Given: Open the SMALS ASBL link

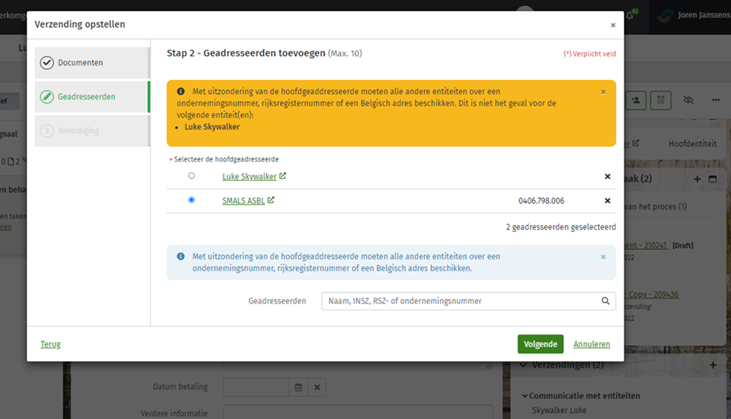Looking at the screenshot, I should [x=243, y=200].
